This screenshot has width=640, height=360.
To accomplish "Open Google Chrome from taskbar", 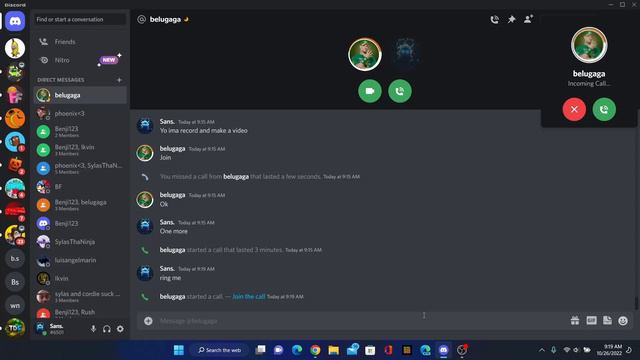I will point(315,350).
